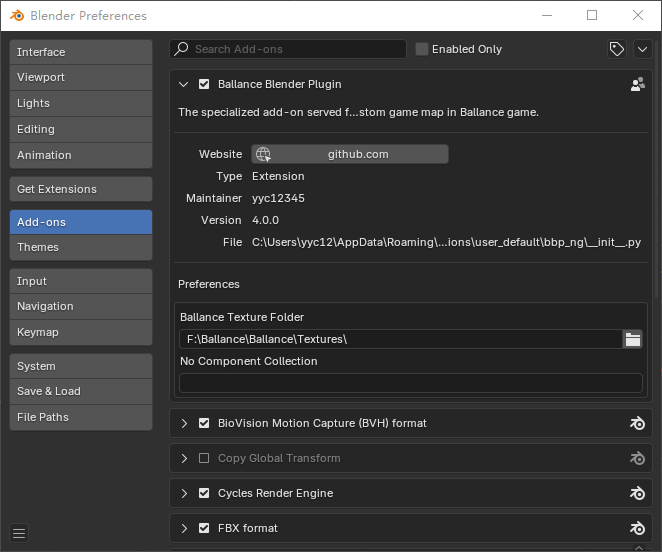
Task: Open the github.com website button
Action: pyautogui.click(x=350, y=154)
